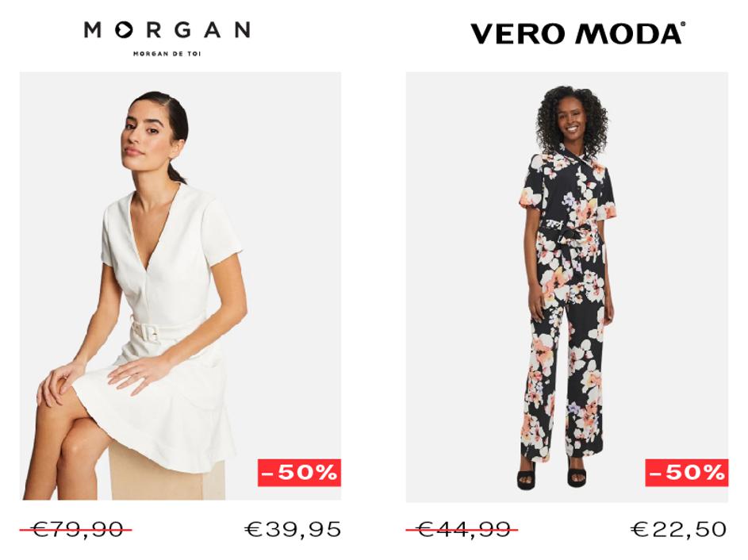
Task: Click the -50% badge on Vero Moda jumpsuit
Action: (686, 473)
